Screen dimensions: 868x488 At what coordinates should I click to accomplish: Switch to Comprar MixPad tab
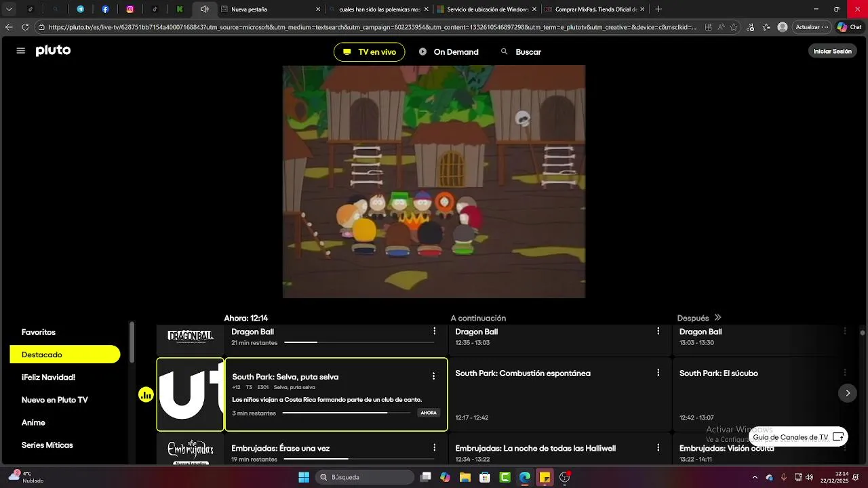[594, 9]
